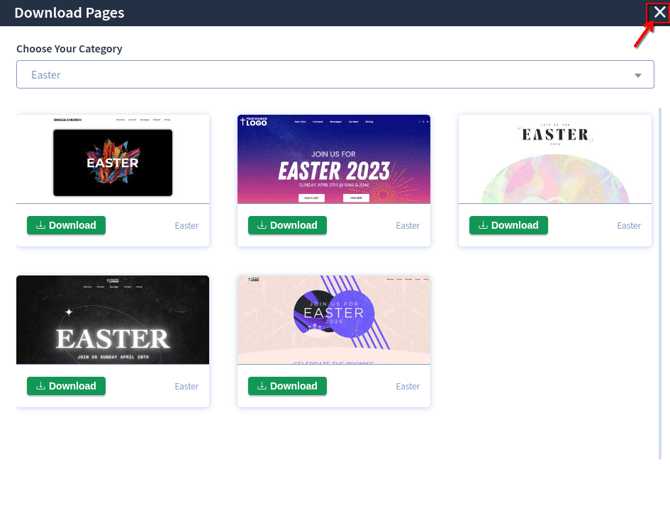The height and width of the screenshot is (512, 670).
Task: Download the pastel watercolor Easter template
Action: (x=508, y=225)
